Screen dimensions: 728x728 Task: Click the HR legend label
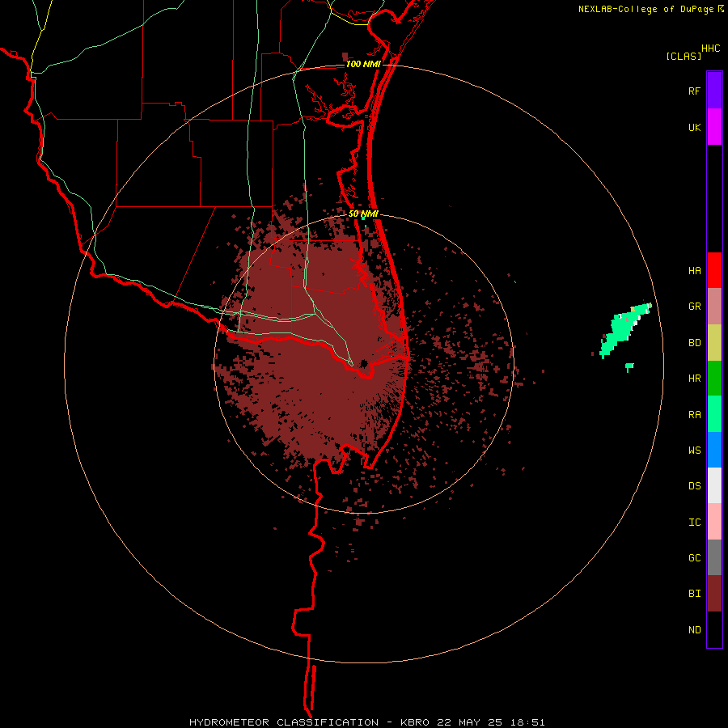(694, 379)
